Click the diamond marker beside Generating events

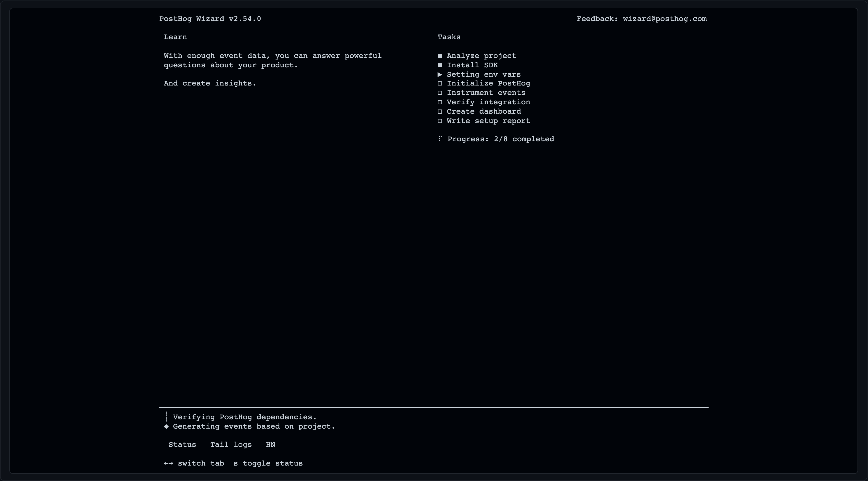[x=166, y=426]
